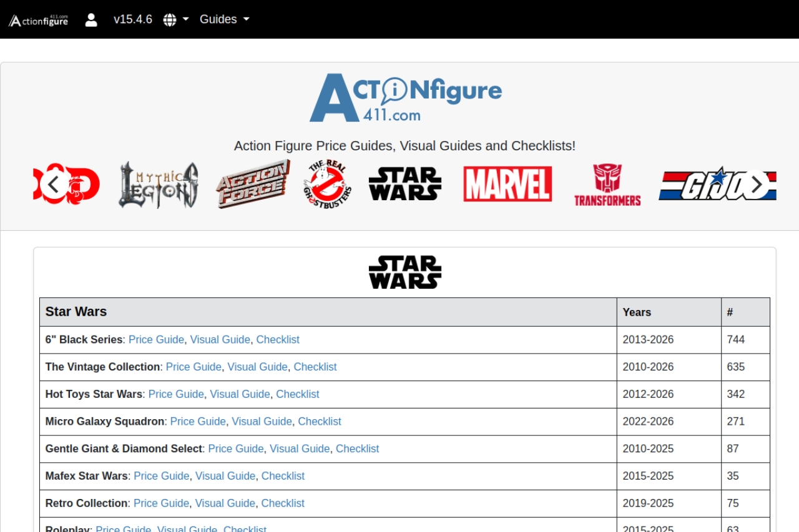Screen dimensions: 799x532
Task: Open the Action Force brand logo
Action: 253,184
